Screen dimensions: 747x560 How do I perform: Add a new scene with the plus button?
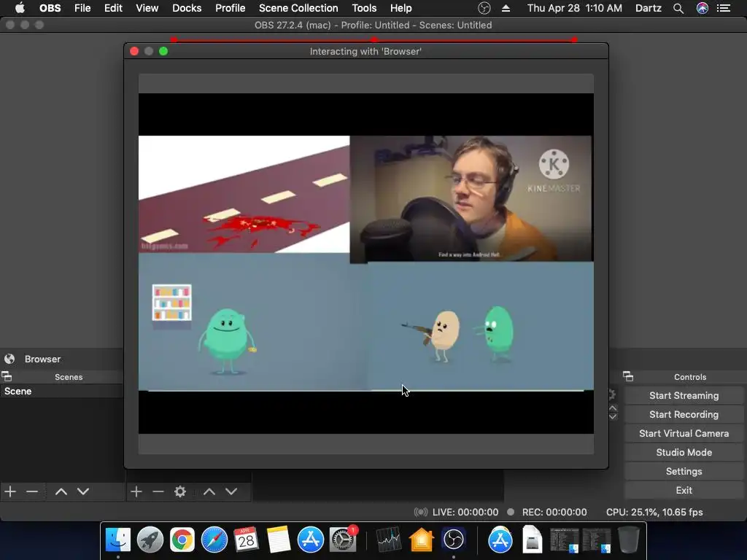[x=10, y=491]
